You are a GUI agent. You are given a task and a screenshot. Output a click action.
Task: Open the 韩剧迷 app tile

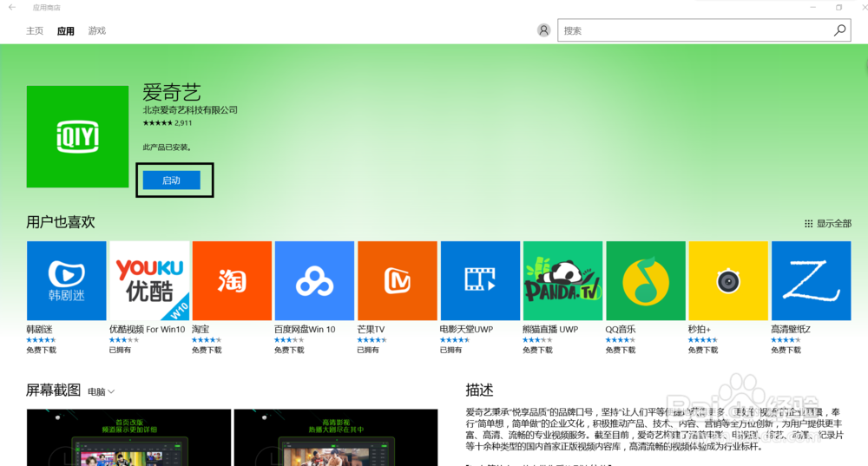[67, 280]
